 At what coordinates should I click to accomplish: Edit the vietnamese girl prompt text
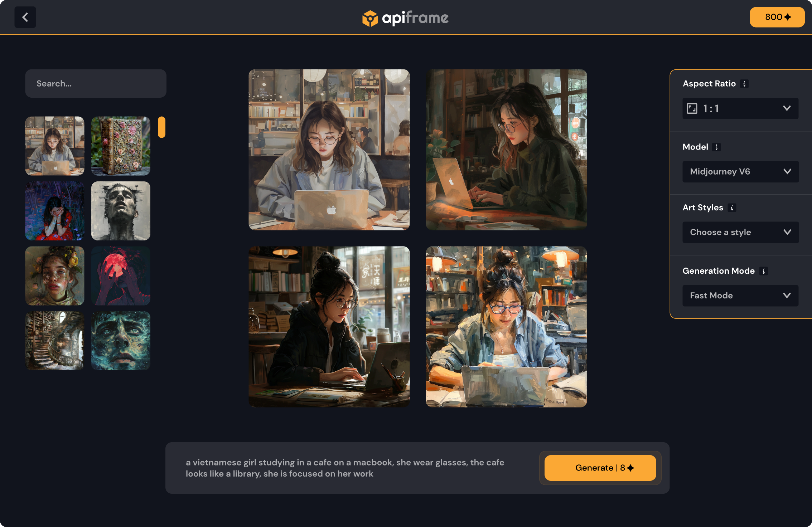point(344,468)
